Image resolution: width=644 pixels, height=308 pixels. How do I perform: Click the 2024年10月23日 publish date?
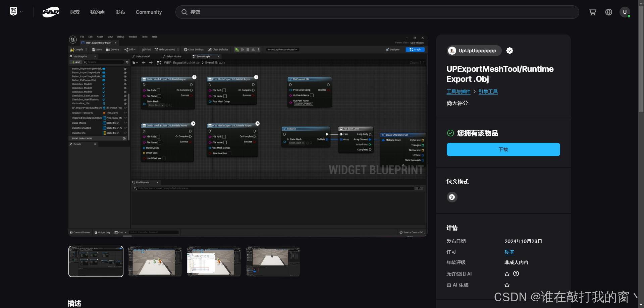click(x=523, y=241)
